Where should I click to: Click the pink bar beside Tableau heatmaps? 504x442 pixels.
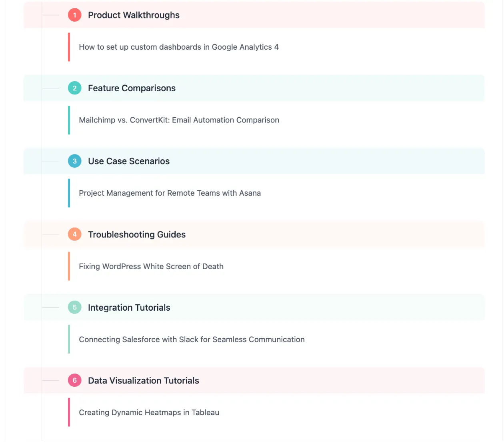click(x=69, y=412)
